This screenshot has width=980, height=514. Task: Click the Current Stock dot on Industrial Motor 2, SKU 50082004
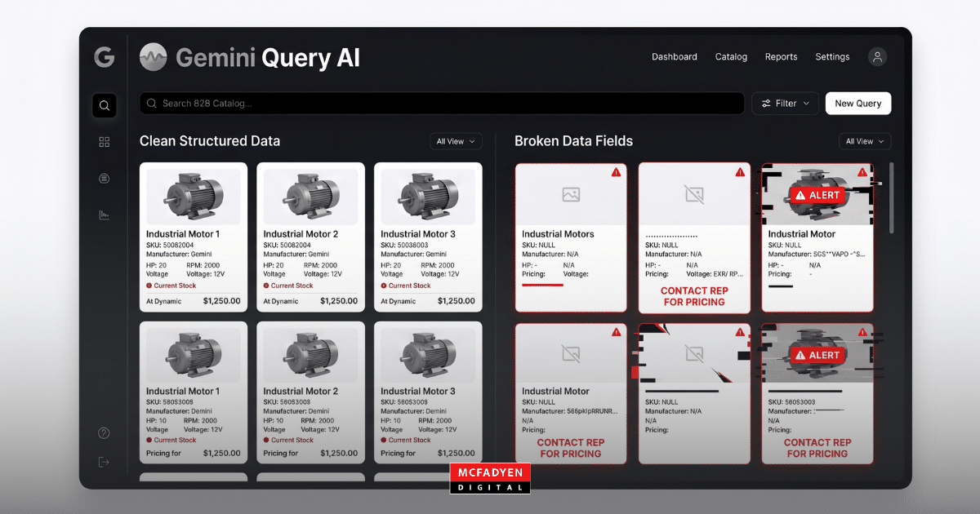pyautogui.click(x=266, y=286)
